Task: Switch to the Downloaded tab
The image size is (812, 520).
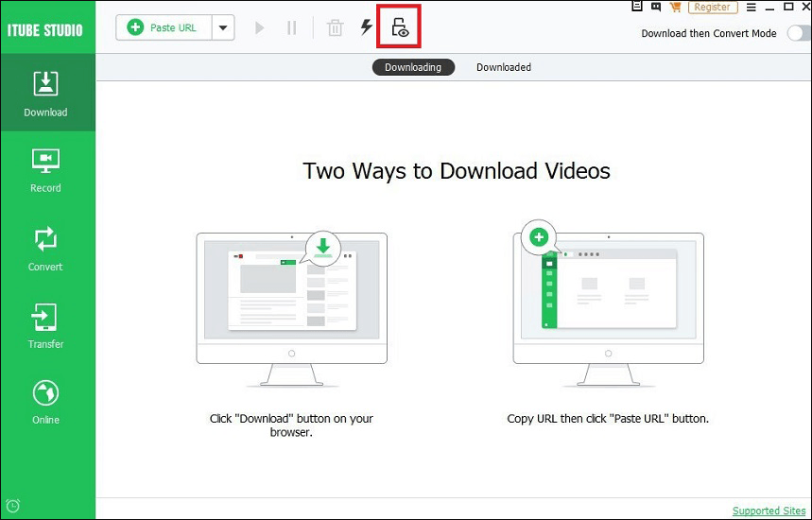Action: click(503, 67)
